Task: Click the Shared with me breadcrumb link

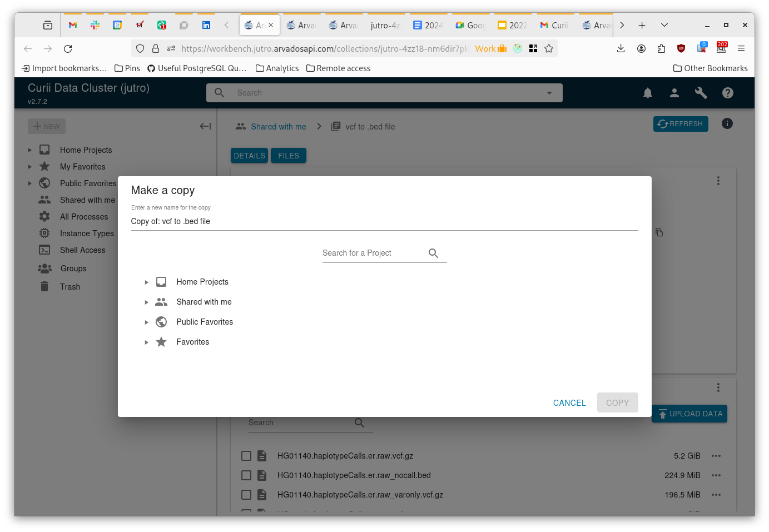Action: 279,127
